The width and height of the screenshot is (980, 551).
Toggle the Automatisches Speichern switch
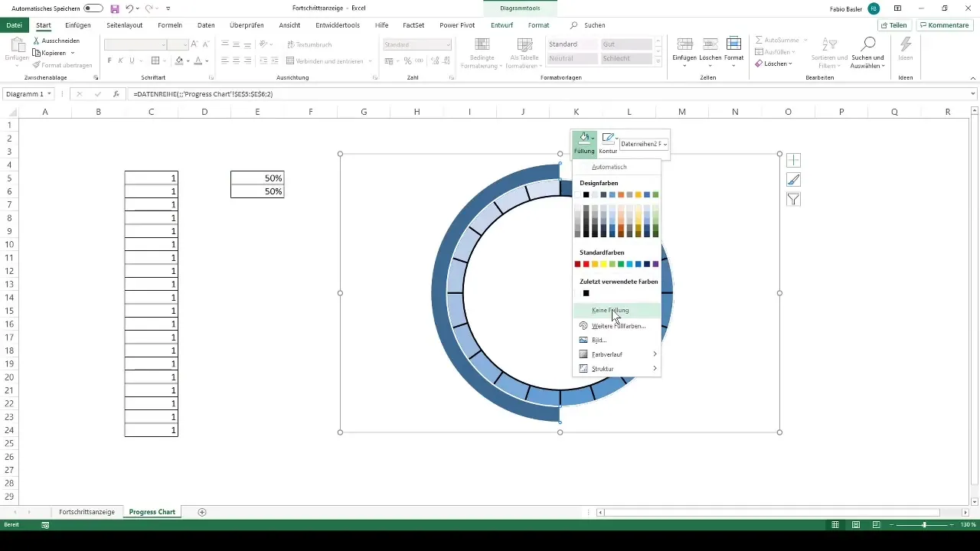point(93,8)
